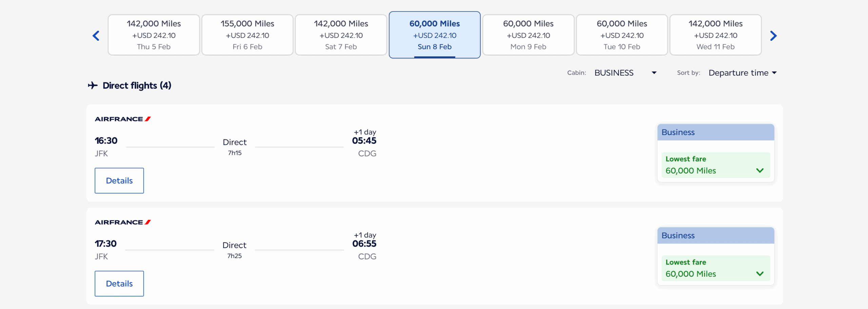Click the green chevron on the second Lowest fare
This screenshot has height=309, width=868.
point(761,273)
